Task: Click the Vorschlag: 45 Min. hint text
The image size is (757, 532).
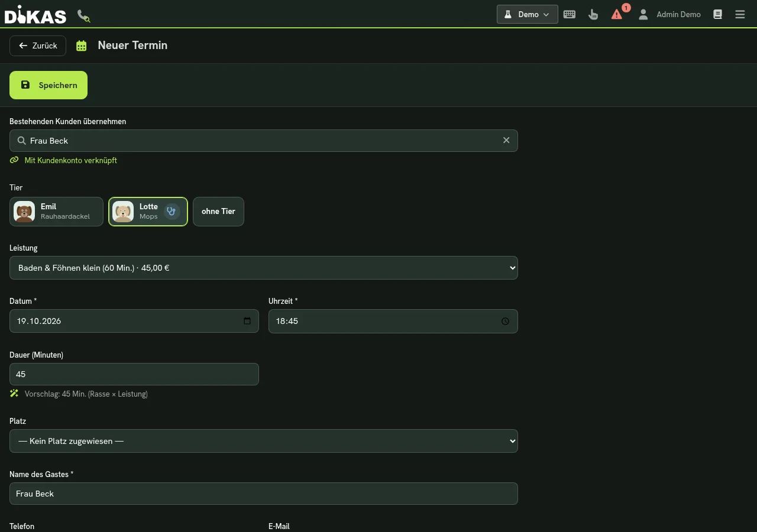Action: [x=86, y=394]
